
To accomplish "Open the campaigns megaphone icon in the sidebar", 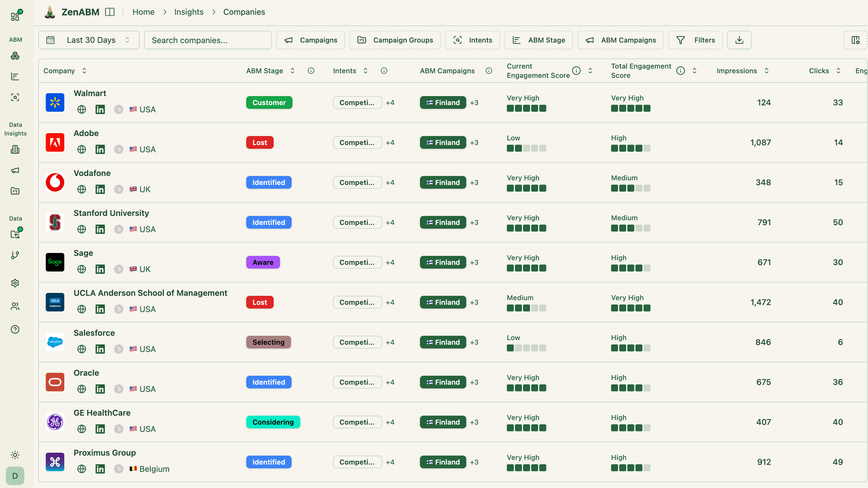I will (x=15, y=170).
